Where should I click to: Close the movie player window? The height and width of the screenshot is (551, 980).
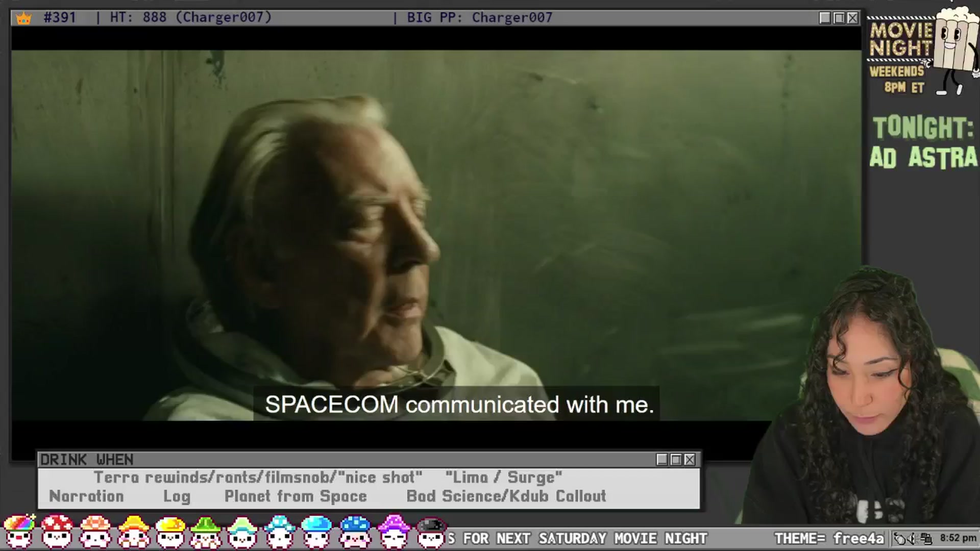point(852,18)
